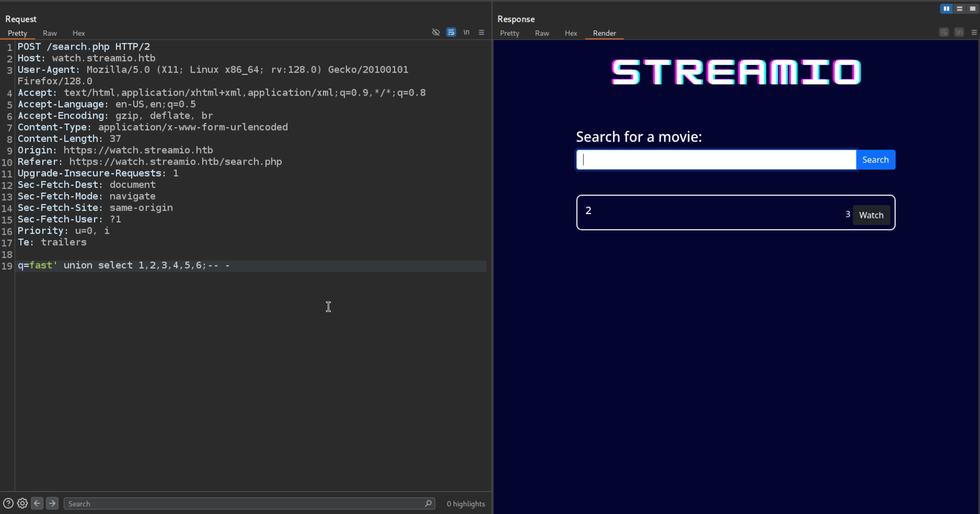
Task: Toggle response line wrap icon
Action: (x=944, y=32)
